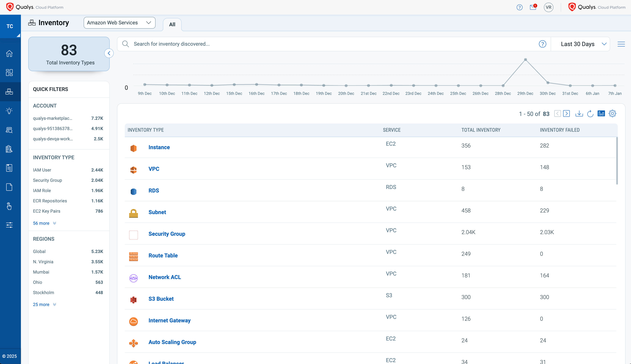Download the inventory list
Image resolution: width=631 pixels, height=364 pixels.
click(579, 114)
